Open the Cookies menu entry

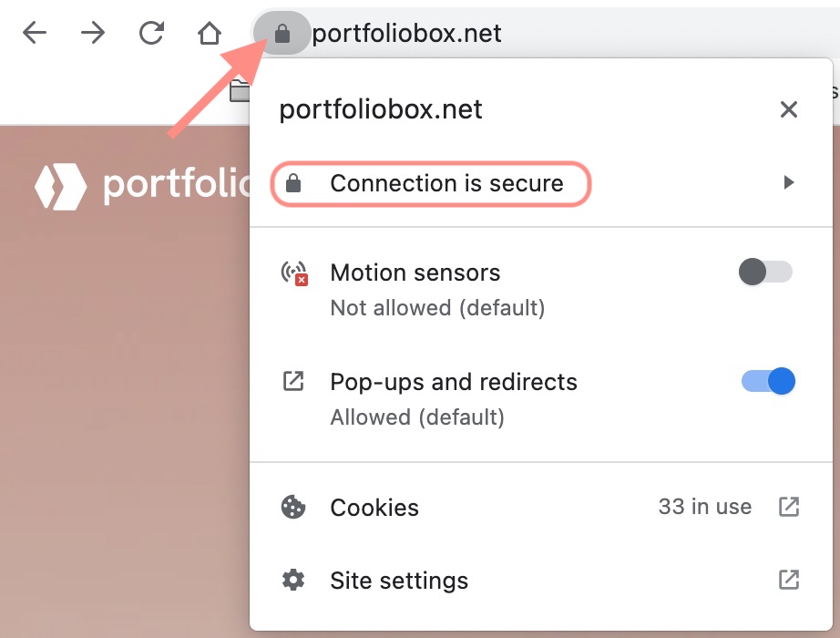point(374,508)
